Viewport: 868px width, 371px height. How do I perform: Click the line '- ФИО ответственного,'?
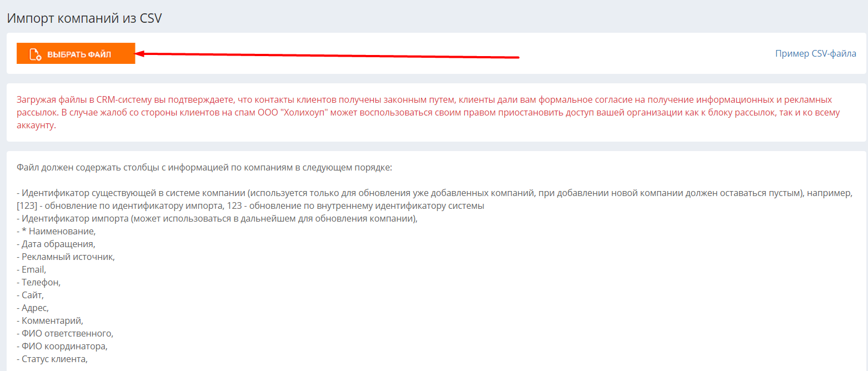(65, 333)
